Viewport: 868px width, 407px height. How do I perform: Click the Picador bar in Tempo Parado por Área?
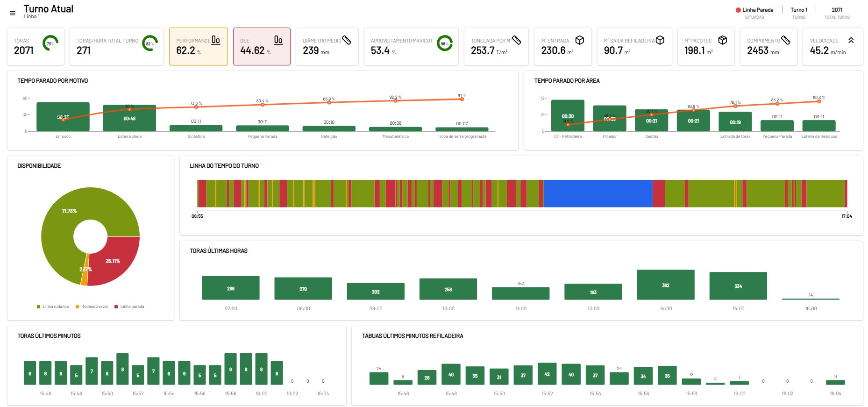point(610,118)
